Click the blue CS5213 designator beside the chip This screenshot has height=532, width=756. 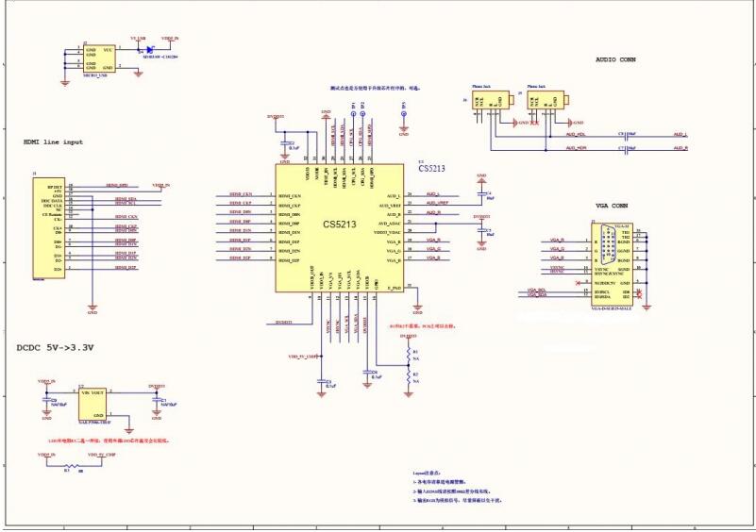click(431, 169)
